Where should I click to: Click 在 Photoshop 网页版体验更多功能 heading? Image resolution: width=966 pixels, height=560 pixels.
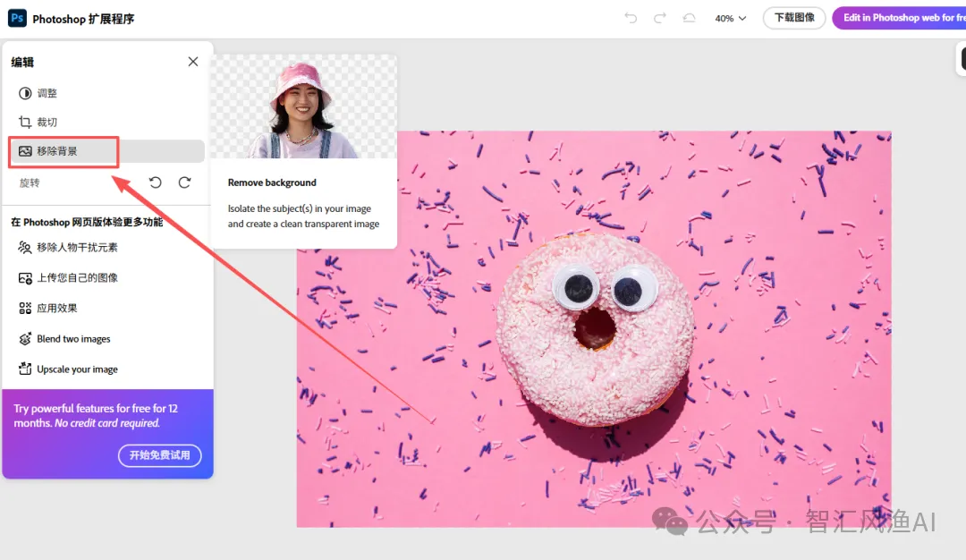tap(87, 222)
